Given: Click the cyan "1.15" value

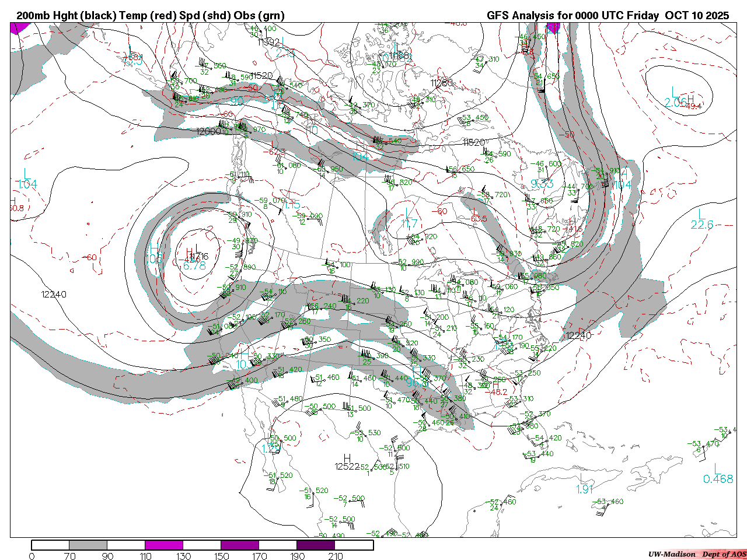Looking at the screenshot, I should (x=292, y=205).
